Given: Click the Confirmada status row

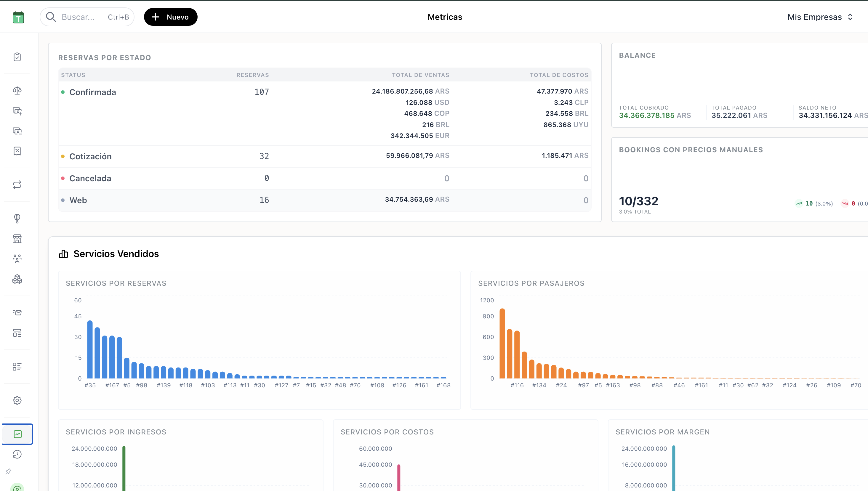Looking at the screenshot, I should pos(324,113).
